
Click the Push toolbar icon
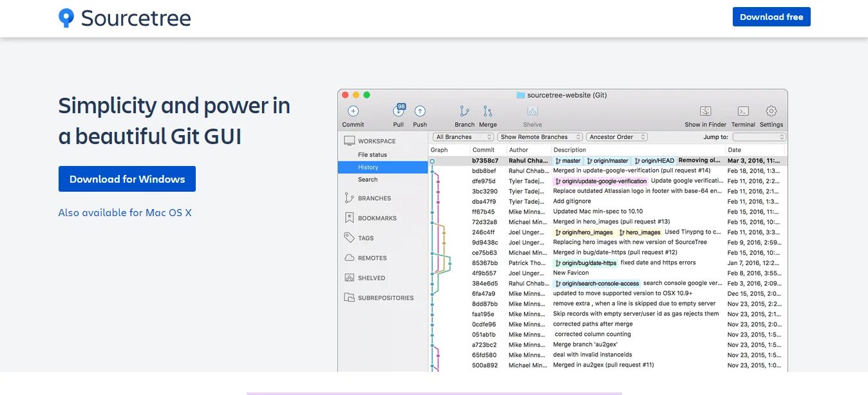420,111
